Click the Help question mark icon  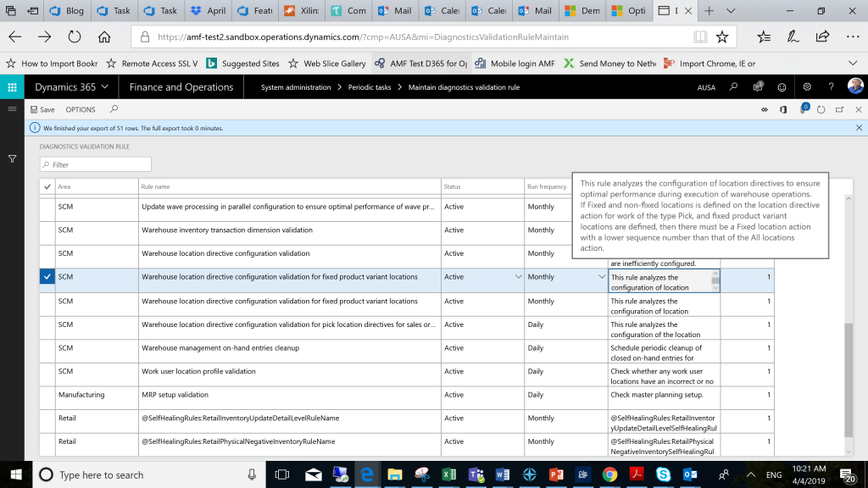pyautogui.click(x=831, y=87)
